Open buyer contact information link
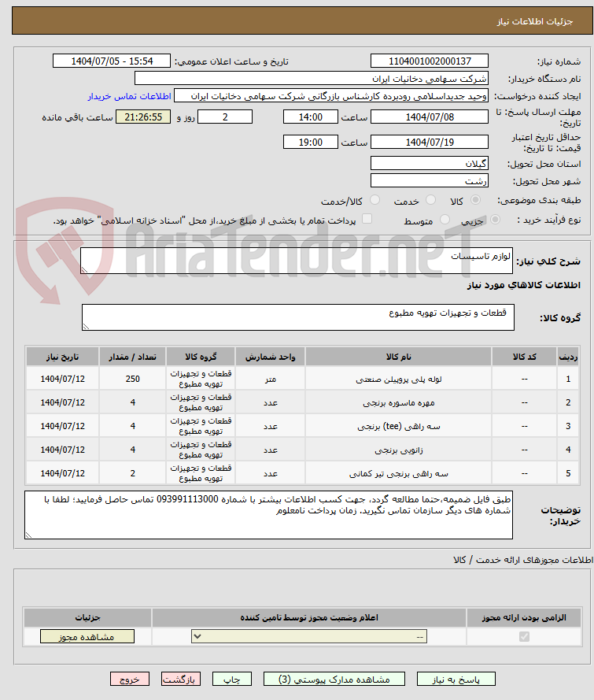This screenshot has width=594, height=700. point(129,96)
